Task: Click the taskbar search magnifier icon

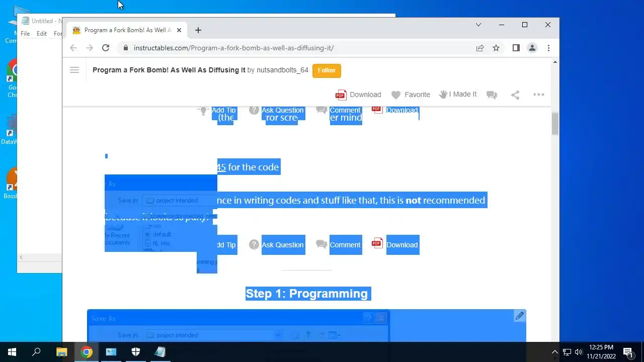Action: coord(36,352)
